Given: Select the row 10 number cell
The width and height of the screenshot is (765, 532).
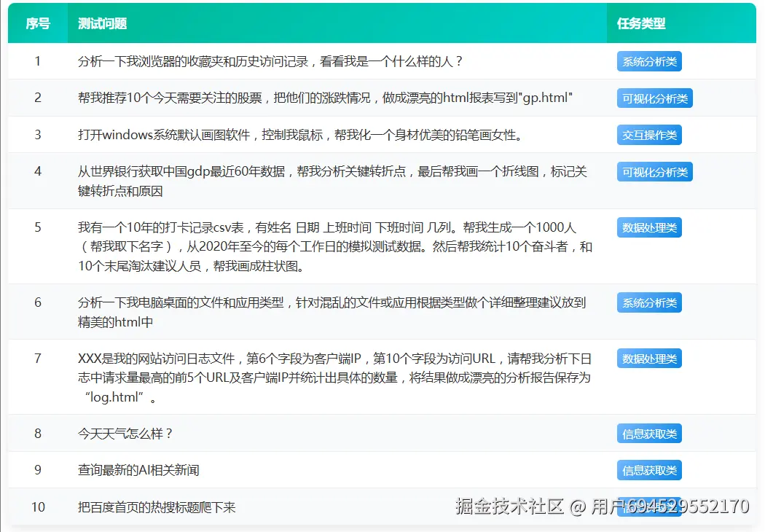Looking at the screenshot, I should pos(38,507).
